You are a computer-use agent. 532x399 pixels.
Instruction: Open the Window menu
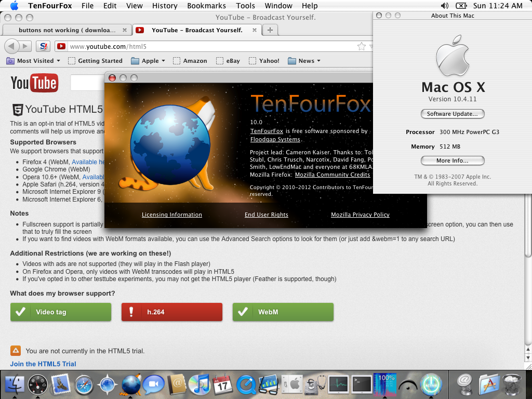[278, 6]
